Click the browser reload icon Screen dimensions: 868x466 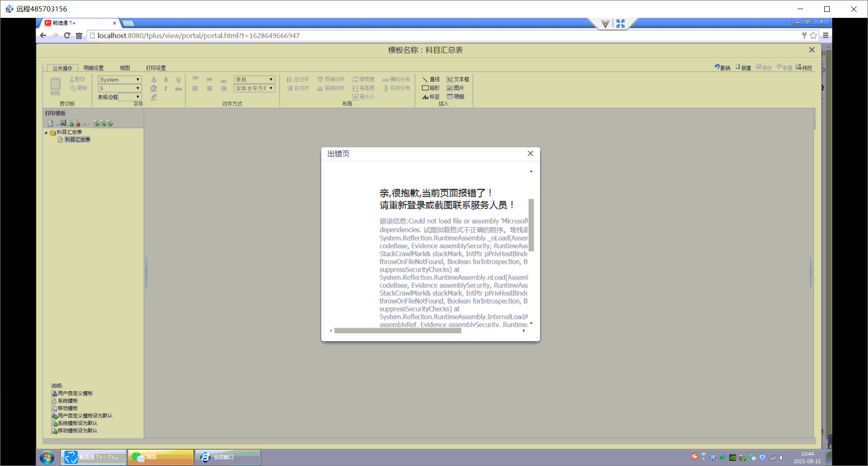click(x=67, y=36)
